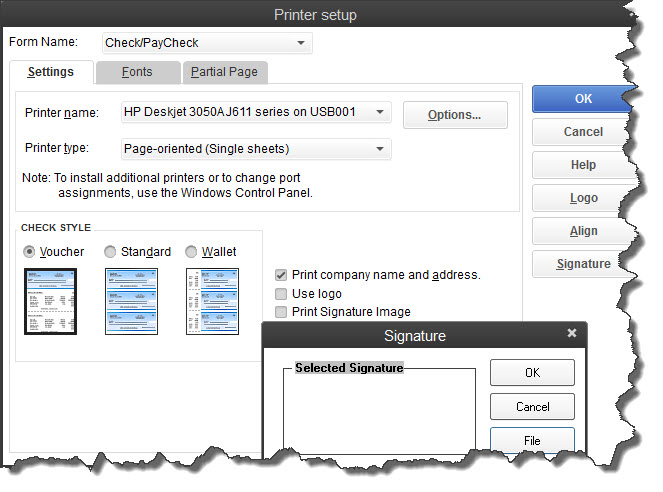Enable Print Signature Image checkbox
Image resolution: width=663 pixels, height=492 pixels.
coord(282,312)
